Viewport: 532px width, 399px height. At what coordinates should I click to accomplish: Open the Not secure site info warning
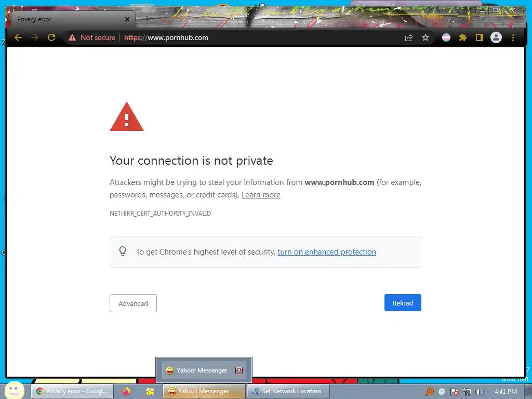pyautogui.click(x=92, y=37)
